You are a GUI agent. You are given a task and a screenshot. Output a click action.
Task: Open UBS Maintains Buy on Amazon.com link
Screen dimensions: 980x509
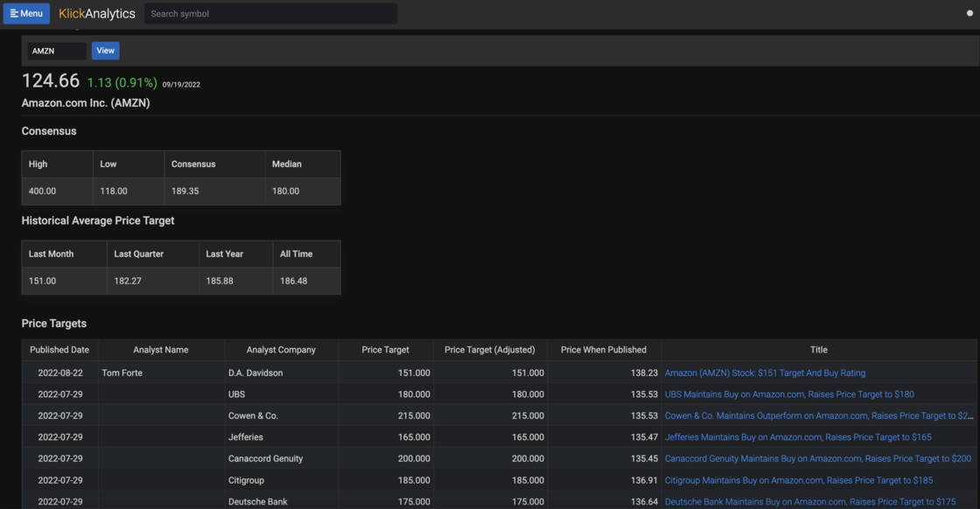tap(789, 394)
